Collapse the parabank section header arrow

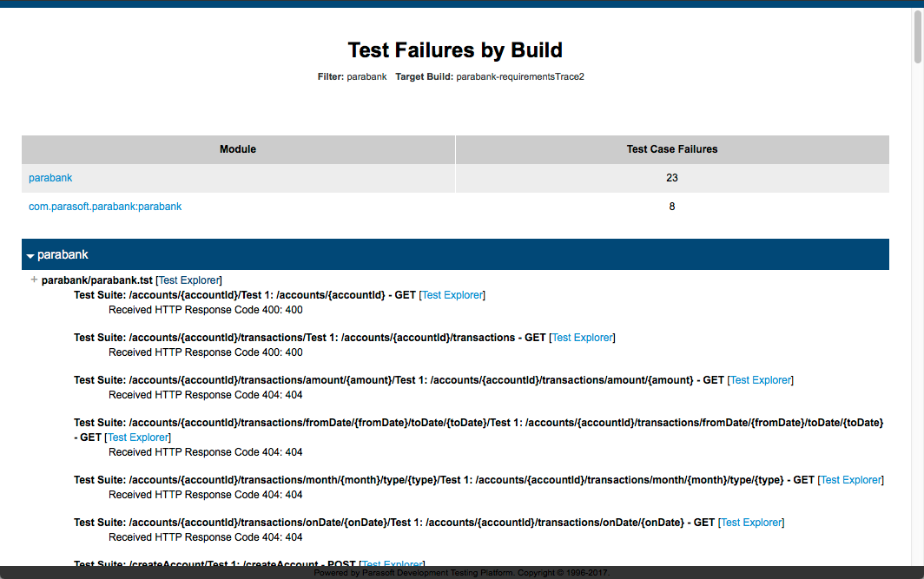[30, 255]
